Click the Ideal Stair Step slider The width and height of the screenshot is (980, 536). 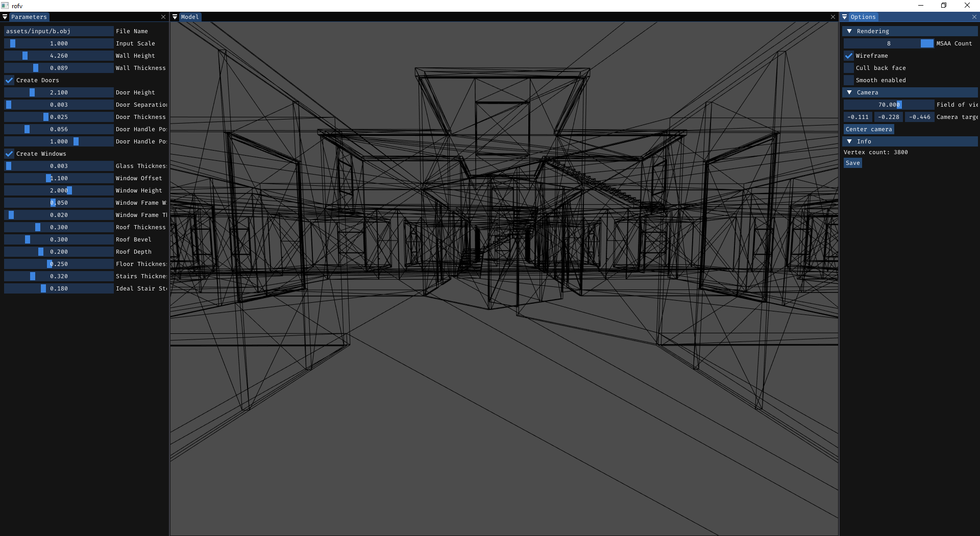[x=59, y=288]
